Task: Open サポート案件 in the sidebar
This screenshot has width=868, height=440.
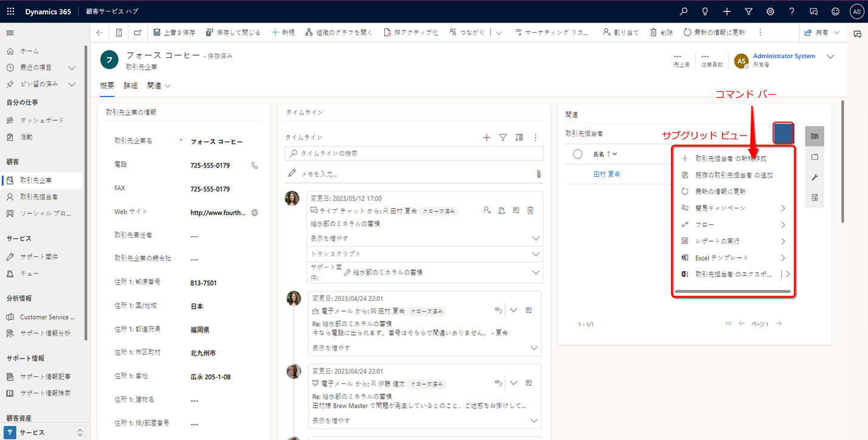Action: (x=39, y=257)
